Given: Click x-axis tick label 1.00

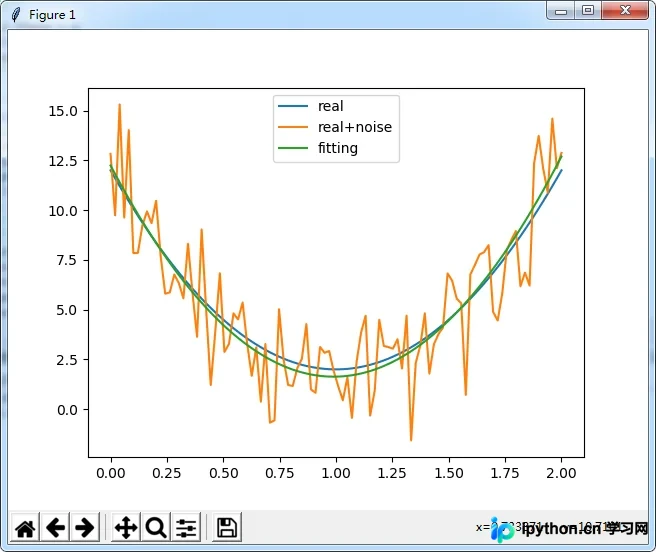Looking at the screenshot, I should click(336, 473).
